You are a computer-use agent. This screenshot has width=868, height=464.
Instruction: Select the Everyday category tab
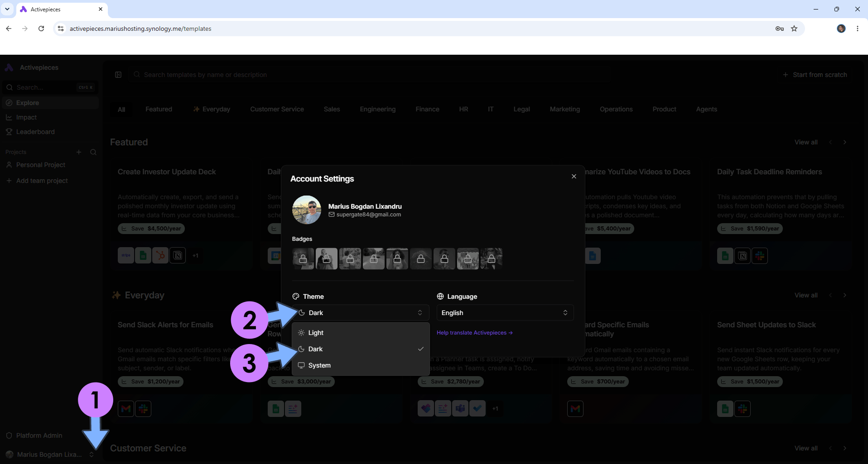(x=212, y=109)
